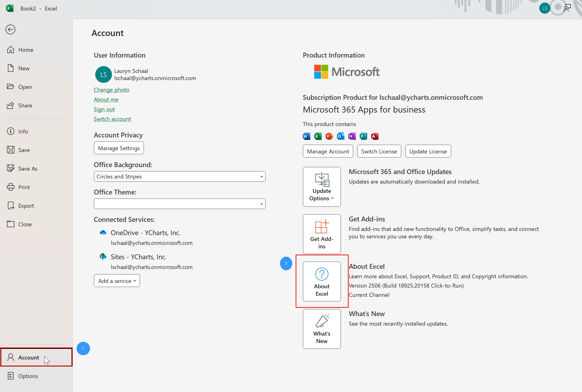The width and height of the screenshot is (582, 392).
Task: Click the Excel app icon under This product contains
Action: tap(318, 136)
